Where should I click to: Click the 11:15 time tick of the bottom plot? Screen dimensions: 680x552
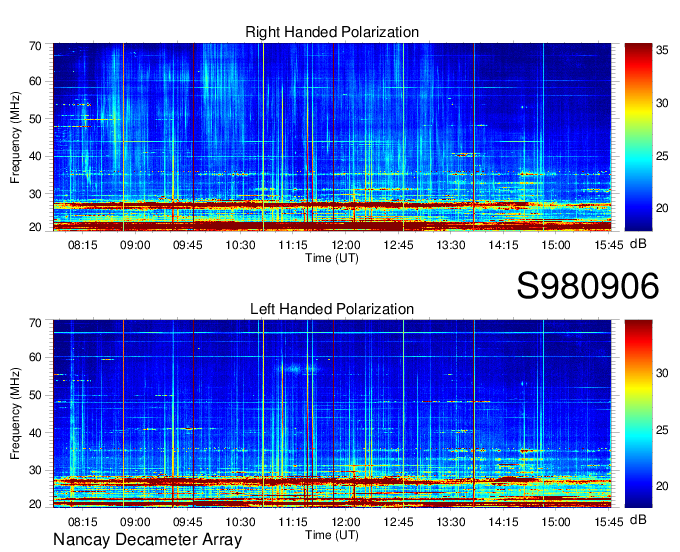coord(293,522)
